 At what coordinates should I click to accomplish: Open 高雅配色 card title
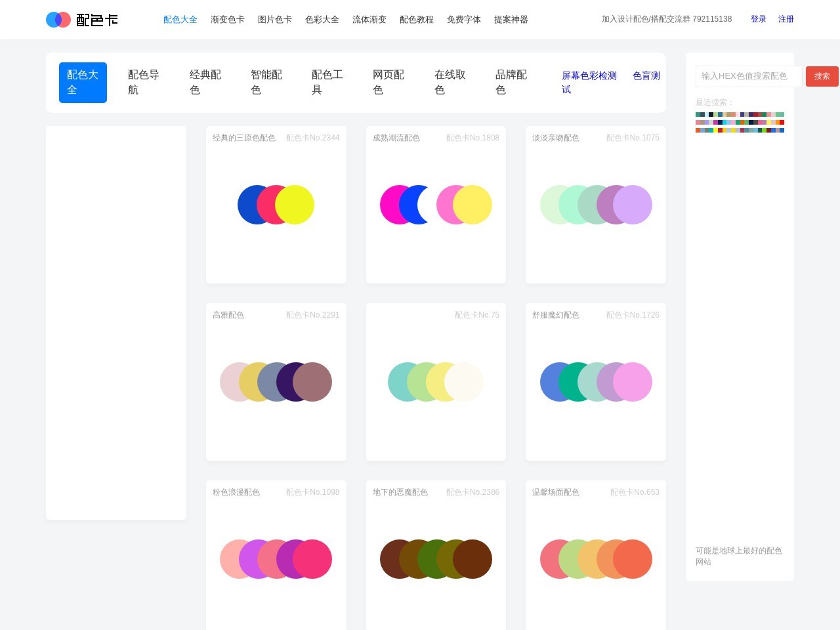tap(228, 315)
